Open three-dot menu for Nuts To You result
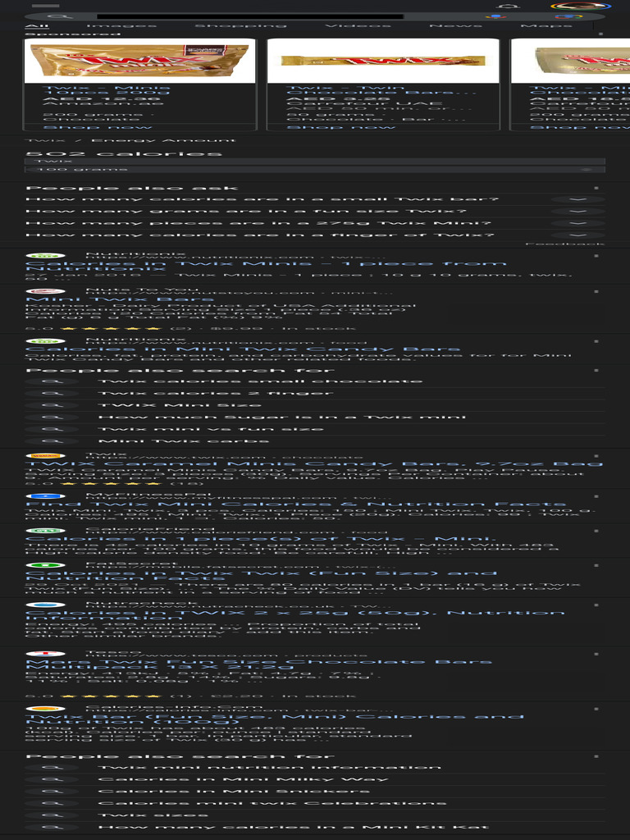The height and width of the screenshot is (840, 630). coord(596,291)
